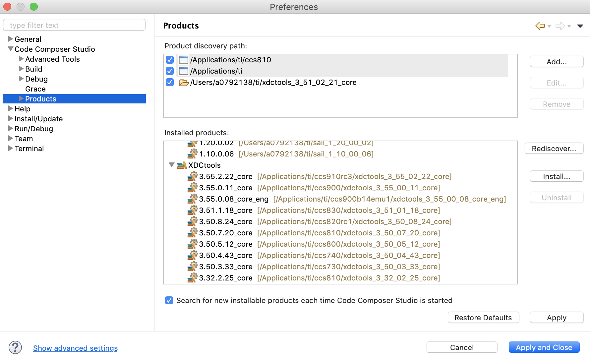Image resolution: width=590 pixels, height=364 pixels.
Task: Click the Add... discovery path button
Action: coord(557,62)
